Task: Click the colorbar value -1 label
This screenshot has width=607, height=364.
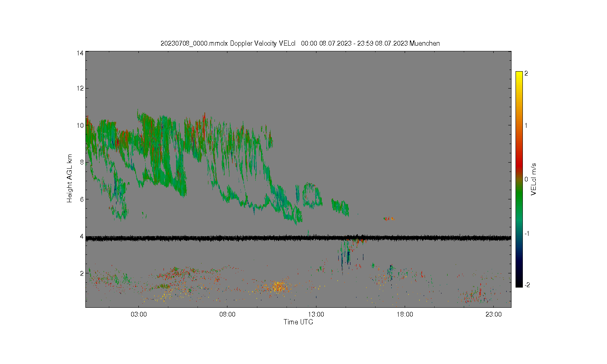Action: 526,234
